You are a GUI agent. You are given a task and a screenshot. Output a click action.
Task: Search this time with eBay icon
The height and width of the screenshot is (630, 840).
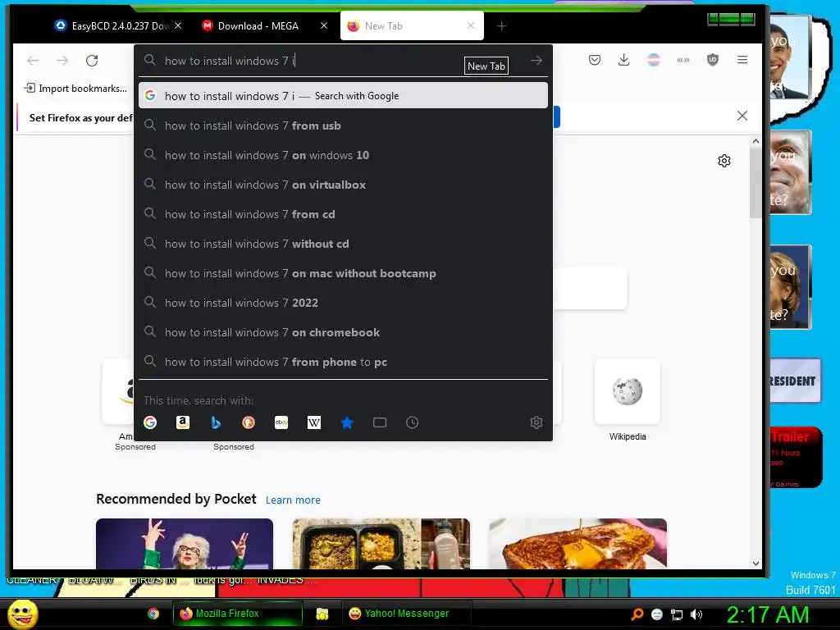tap(281, 422)
